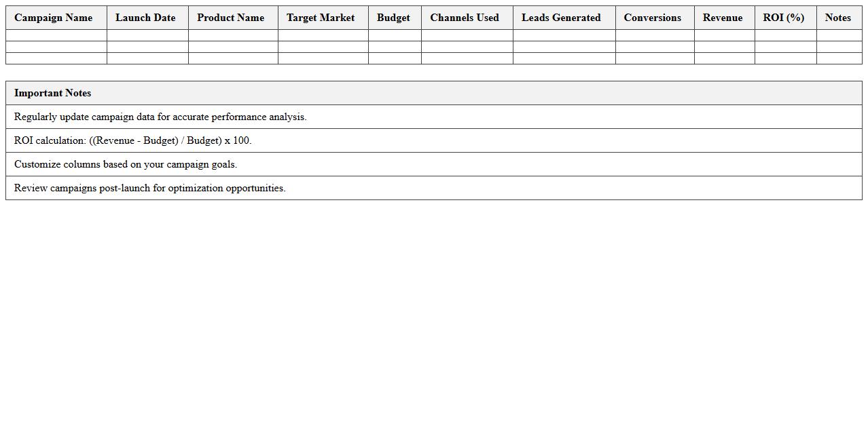
Task: Click the ROI (%) column header
Action: pyautogui.click(x=785, y=18)
